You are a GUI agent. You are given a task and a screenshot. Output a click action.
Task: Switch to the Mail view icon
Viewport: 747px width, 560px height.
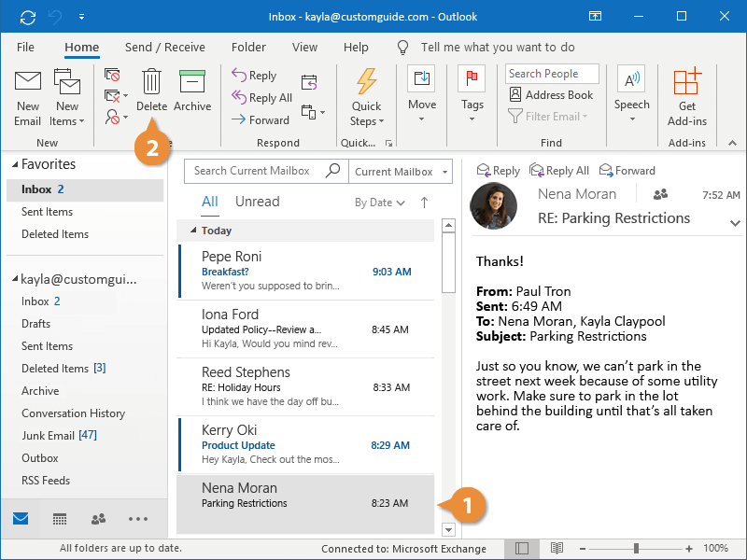[21, 519]
